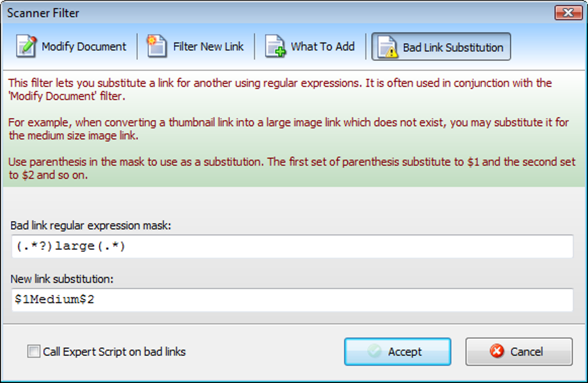Click the What To Add plus icon

click(x=276, y=47)
